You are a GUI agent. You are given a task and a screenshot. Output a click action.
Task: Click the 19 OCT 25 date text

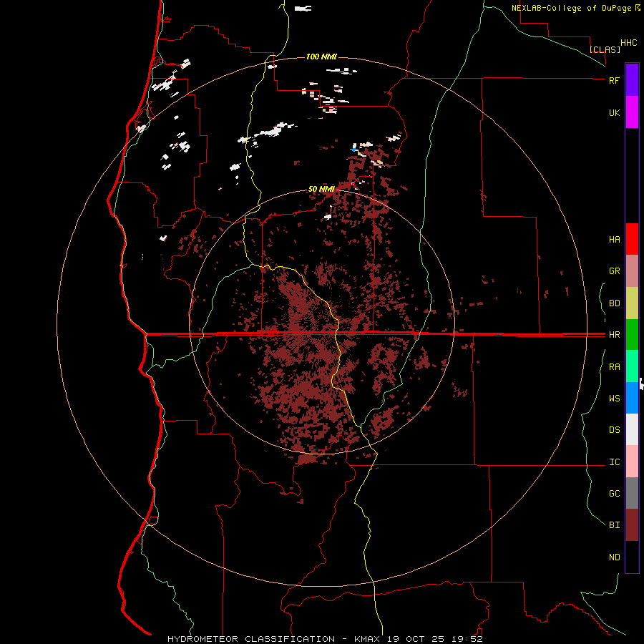(416, 639)
